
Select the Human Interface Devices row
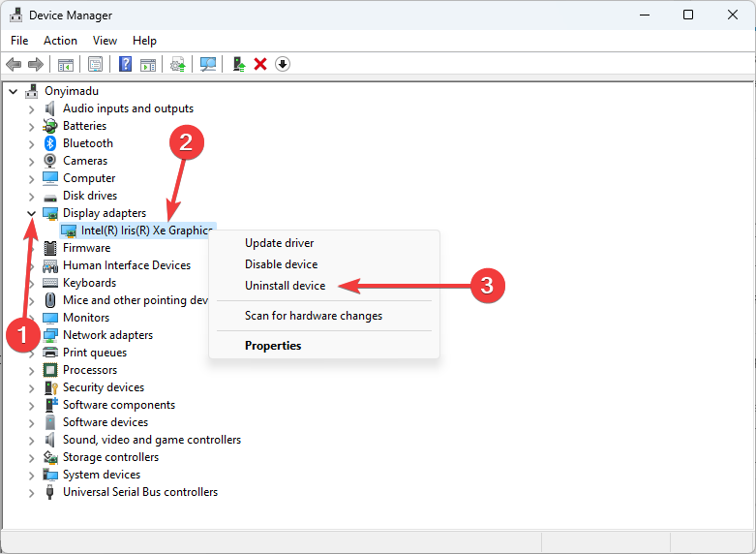126,265
